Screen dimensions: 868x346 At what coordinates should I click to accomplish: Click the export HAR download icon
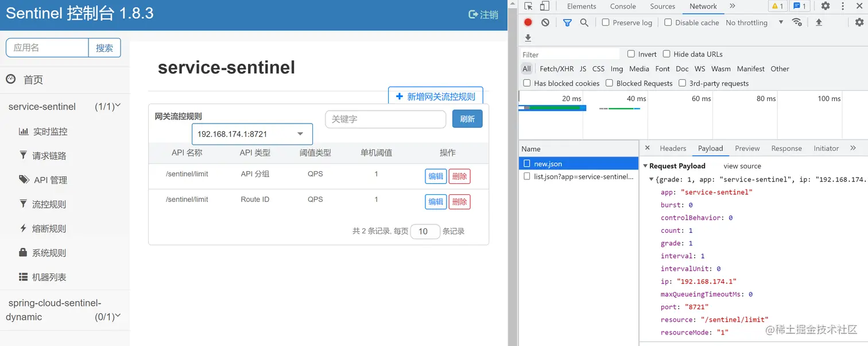pyautogui.click(x=528, y=38)
